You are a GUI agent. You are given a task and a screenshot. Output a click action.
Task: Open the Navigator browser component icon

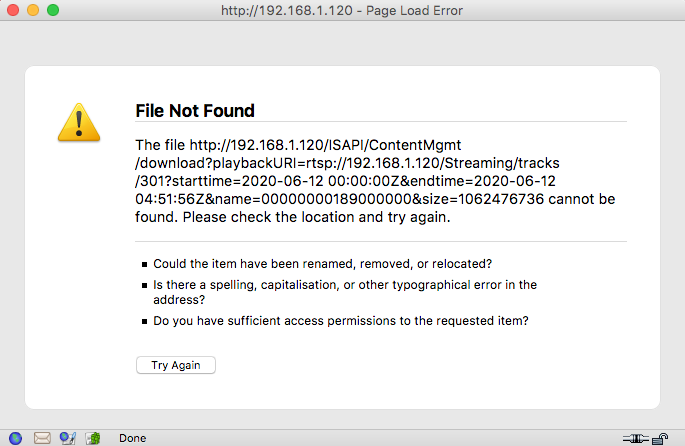pos(15,437)
